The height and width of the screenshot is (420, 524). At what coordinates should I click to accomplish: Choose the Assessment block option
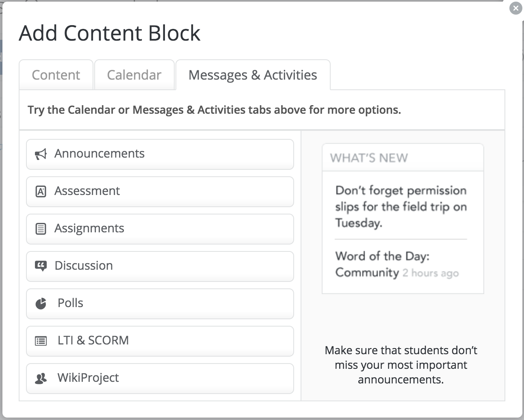tap(160, 191)
